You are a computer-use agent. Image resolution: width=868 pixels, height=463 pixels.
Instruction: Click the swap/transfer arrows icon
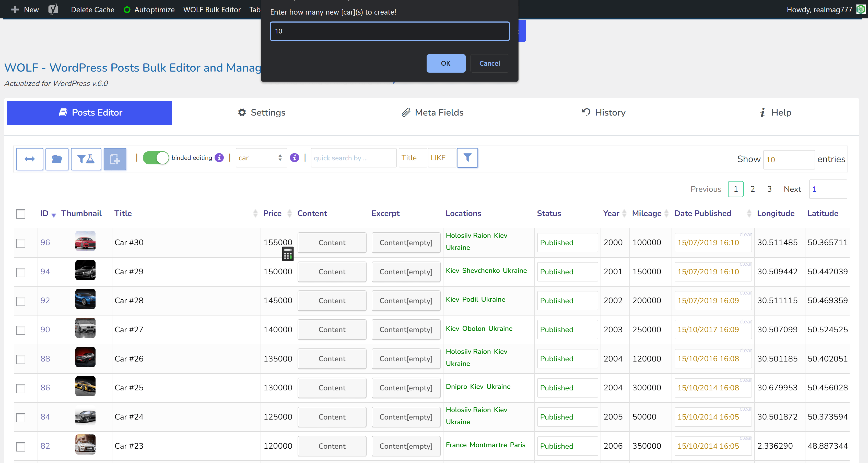pyautogui.click(x=29, y=158)
